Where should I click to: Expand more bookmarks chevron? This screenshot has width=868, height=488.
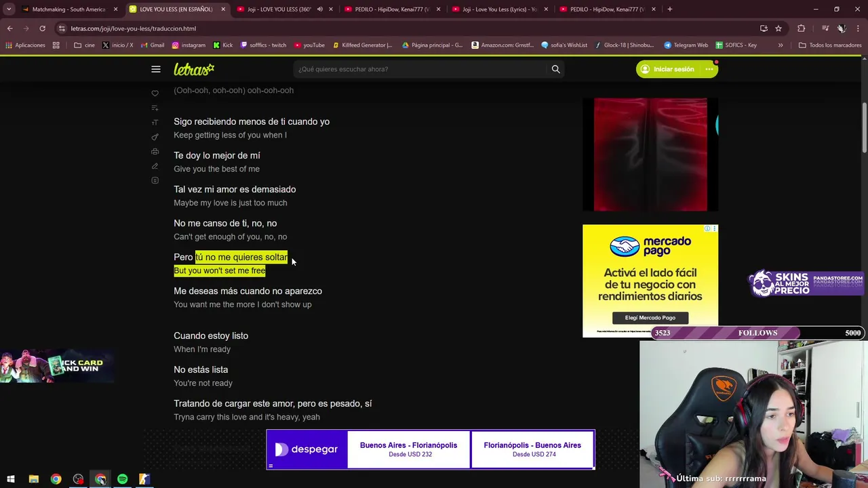pos(781,45)
